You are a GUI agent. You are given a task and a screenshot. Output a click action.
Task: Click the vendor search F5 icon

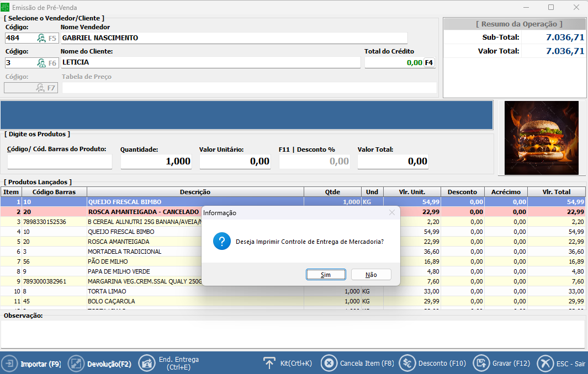(x=42, y=38)
